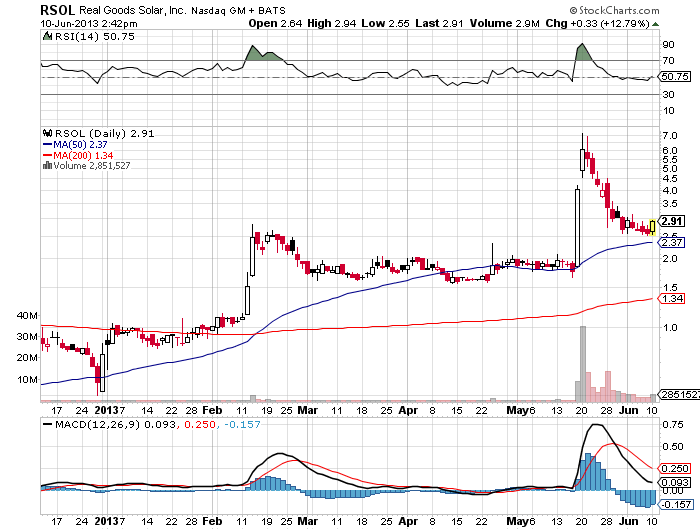Viewport: 700px width, 530px height.
Task: Click the 90 level on RSI axis
Action: [668, 44]
